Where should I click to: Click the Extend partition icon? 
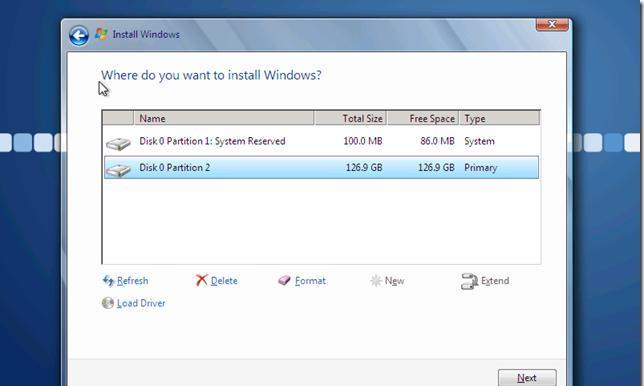coord(469,281)
